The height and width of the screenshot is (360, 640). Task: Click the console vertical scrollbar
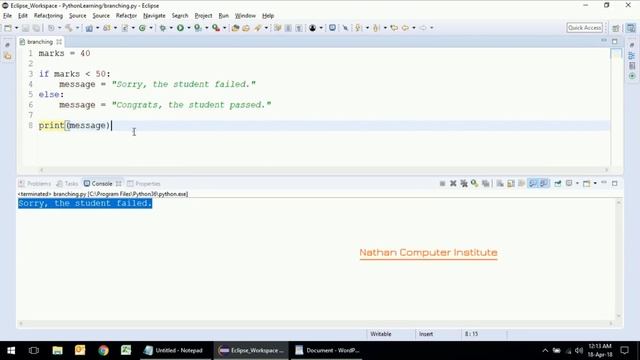point(618,259)
